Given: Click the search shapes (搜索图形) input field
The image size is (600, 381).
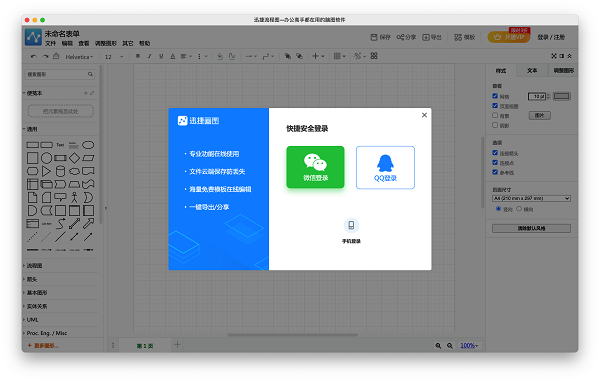Looking at the screenshot, I should (60, 74).
